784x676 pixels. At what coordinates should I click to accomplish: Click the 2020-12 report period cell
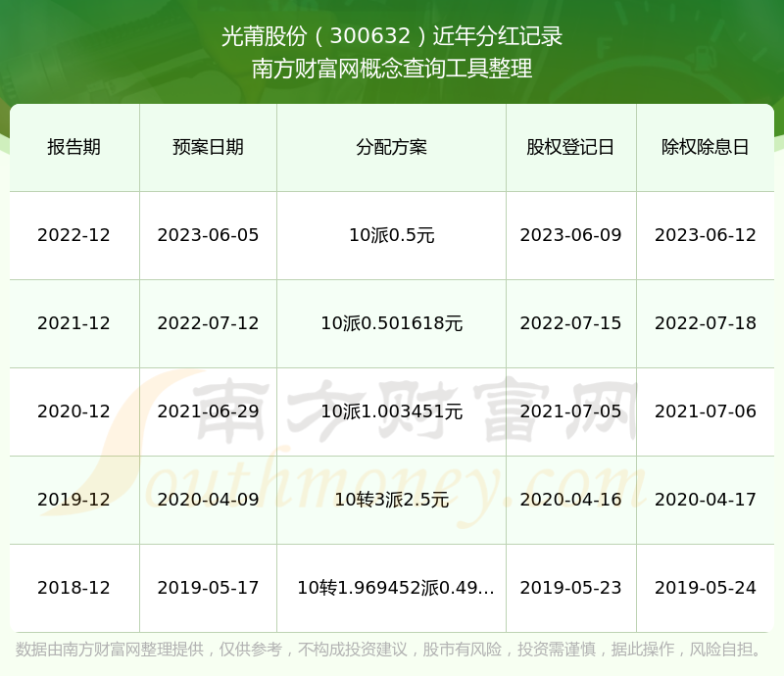tap(74, 411)
